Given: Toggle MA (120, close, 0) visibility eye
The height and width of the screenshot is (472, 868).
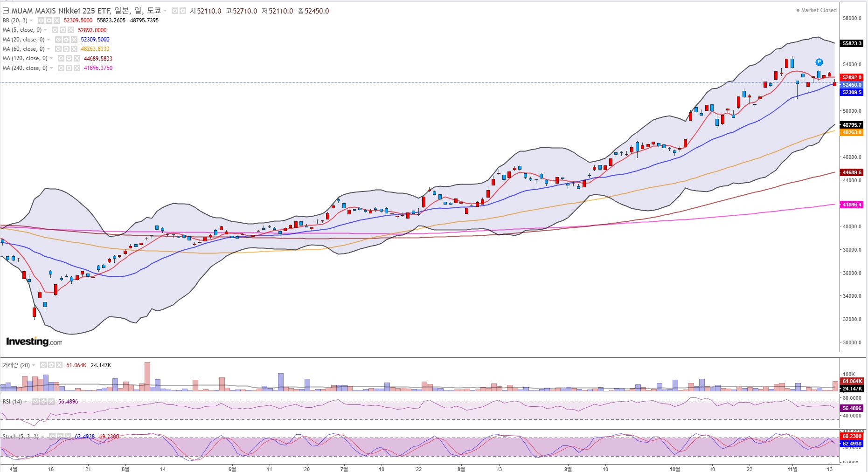Looking at the screenshot, I should click(x=61, y=59).
